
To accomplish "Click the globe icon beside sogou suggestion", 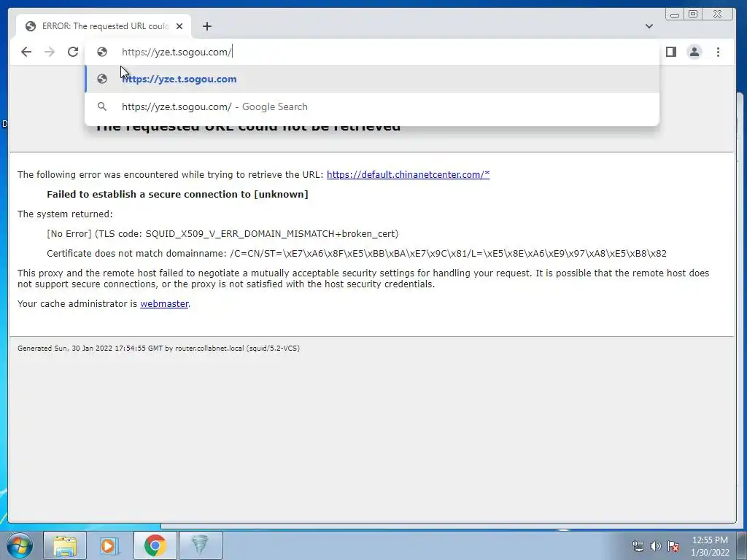I will pos(102,79).
